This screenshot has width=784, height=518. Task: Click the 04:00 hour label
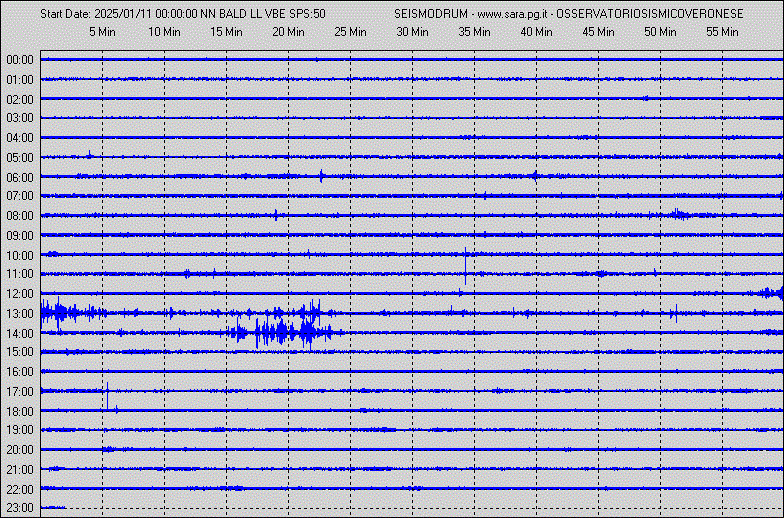(x=20, y=138)
